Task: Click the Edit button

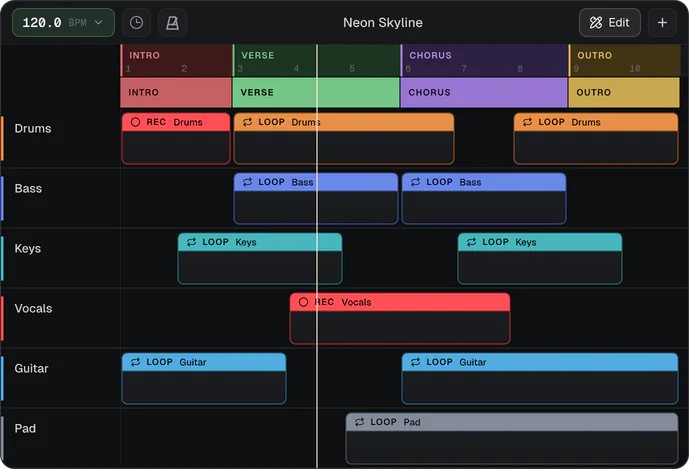Action: [x=609, y=22]
